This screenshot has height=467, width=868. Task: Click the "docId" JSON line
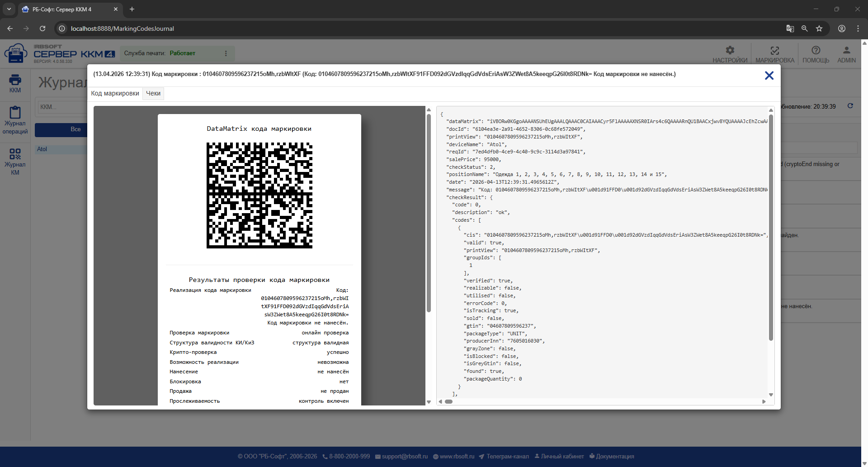click(x=516, y=129)
